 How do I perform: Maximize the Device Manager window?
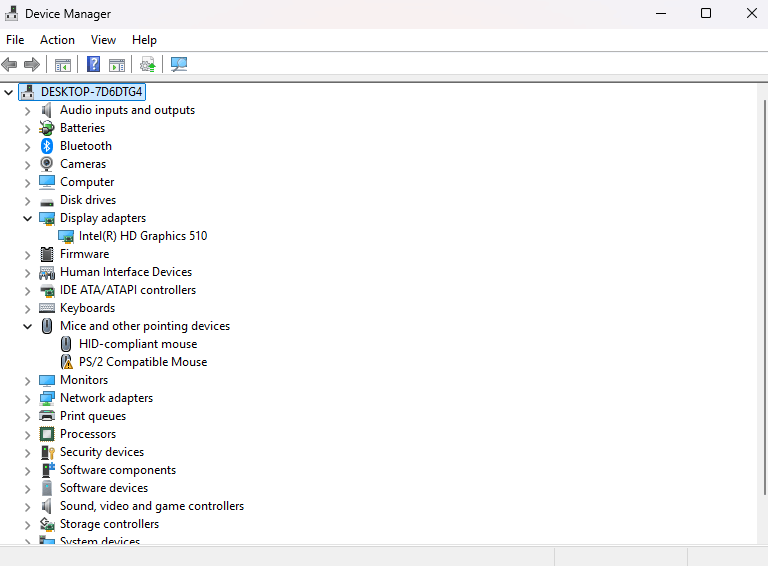click(706, 13)
